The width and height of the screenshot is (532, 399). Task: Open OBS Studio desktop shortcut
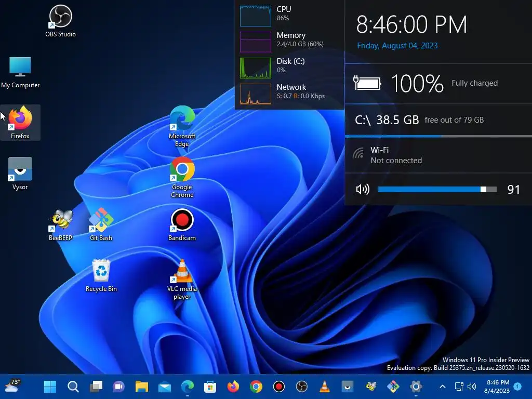(x=60, y=21)
